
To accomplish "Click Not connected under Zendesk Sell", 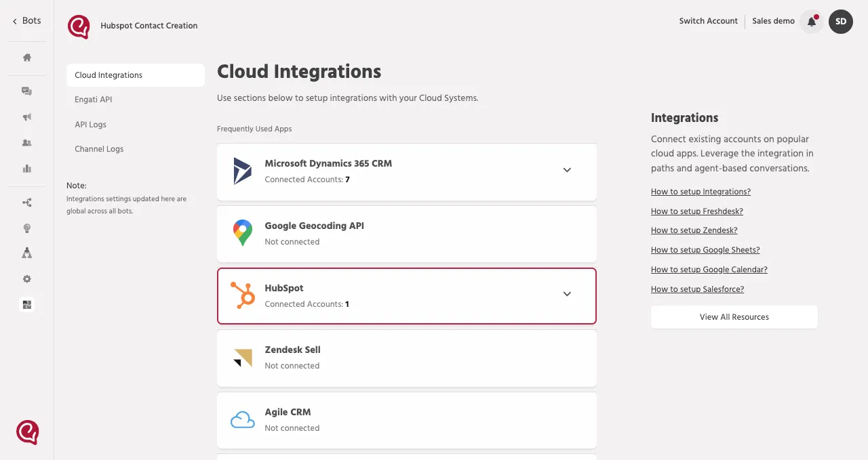I will [x=292, y=366].
